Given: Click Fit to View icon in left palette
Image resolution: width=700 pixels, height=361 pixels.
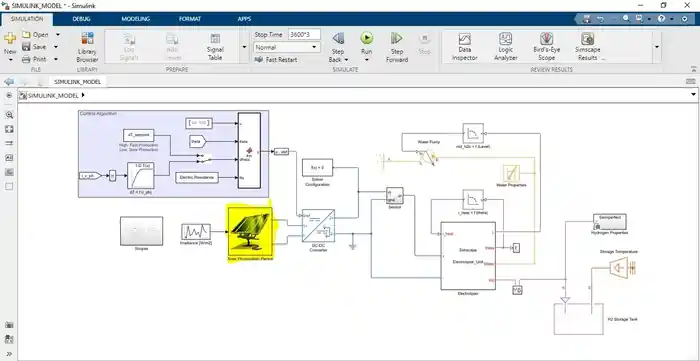Looking at the screenshot, I should click(9, 129).
